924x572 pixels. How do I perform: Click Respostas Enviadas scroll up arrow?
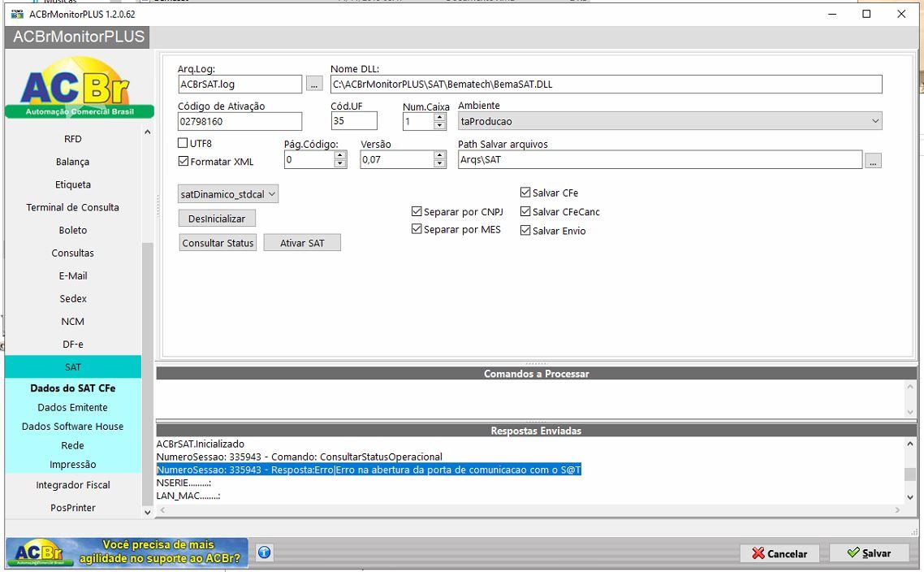click(910, 444)
